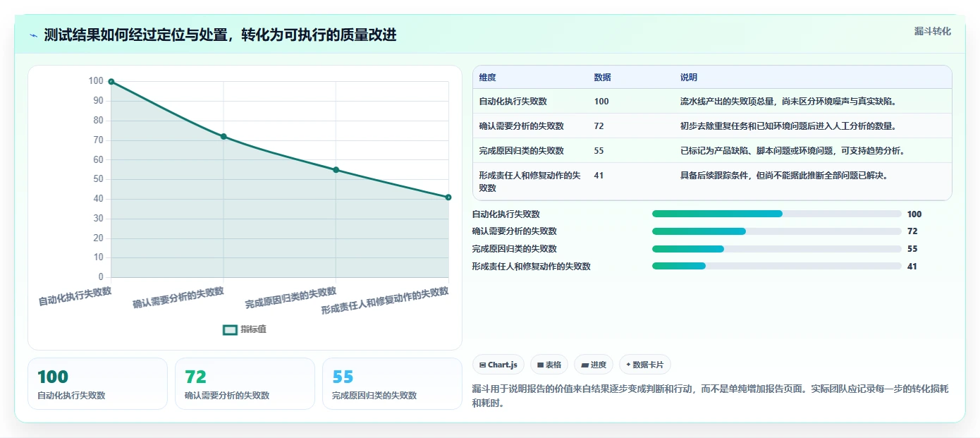The image size is (980, 438).
Task: Select the 确认需要分析的失败数 table row label
Action: pyautogui.click(x=521, y=126)
